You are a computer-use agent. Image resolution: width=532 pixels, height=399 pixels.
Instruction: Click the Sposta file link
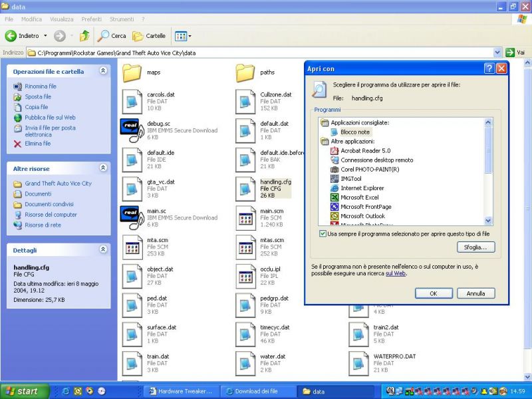click(38, 97)
